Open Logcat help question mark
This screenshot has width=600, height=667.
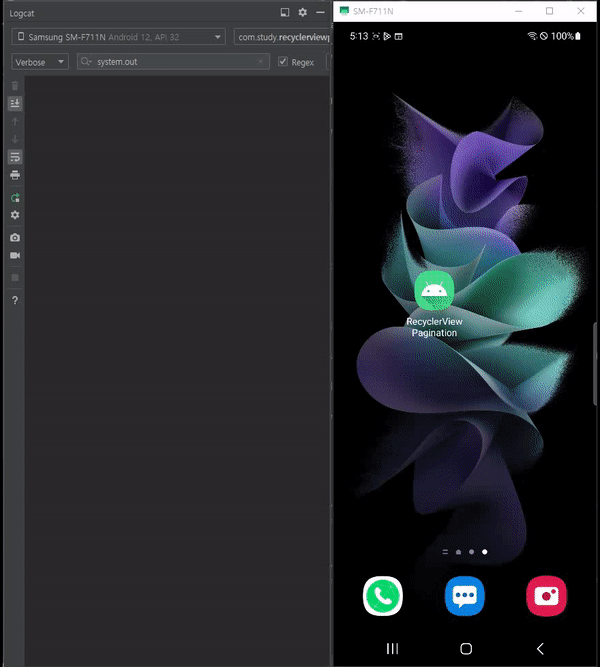[15, 300]
